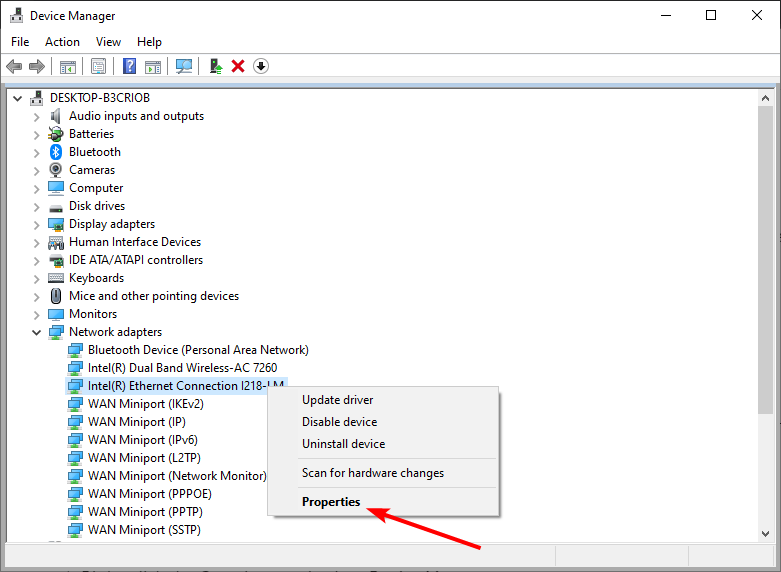Select WAN Miniport (SSTP)
781x572 pixels.
pos(144,530)
